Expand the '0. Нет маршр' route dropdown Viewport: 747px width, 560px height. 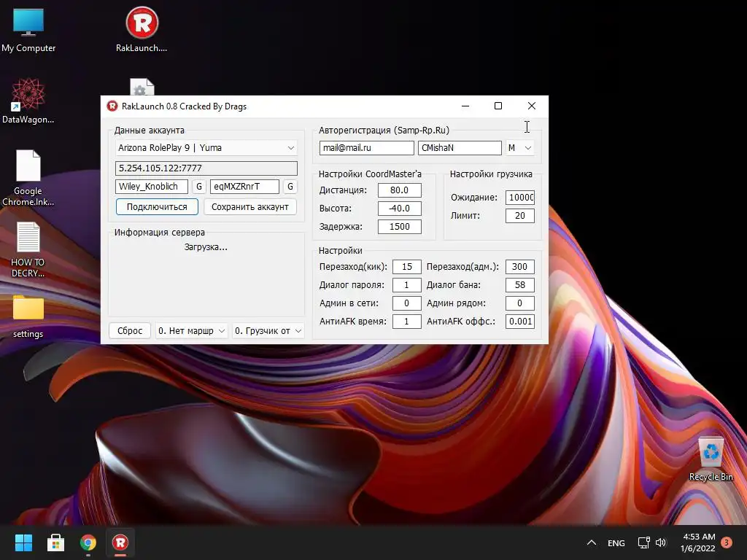point(192,330)
